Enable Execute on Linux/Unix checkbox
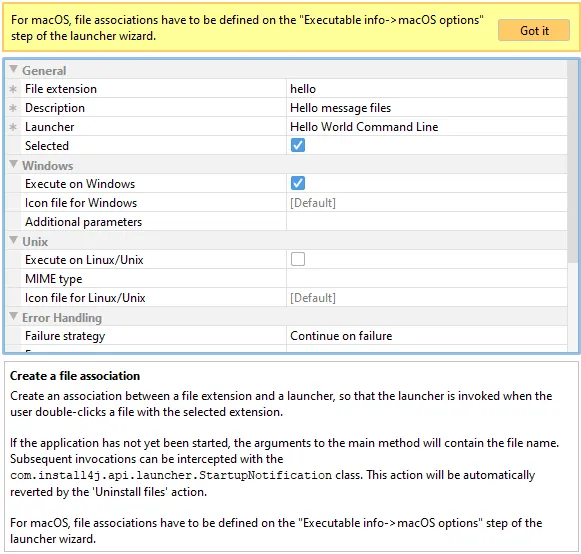The height and width of the screenshot is (554, 581). pos(298,259)
